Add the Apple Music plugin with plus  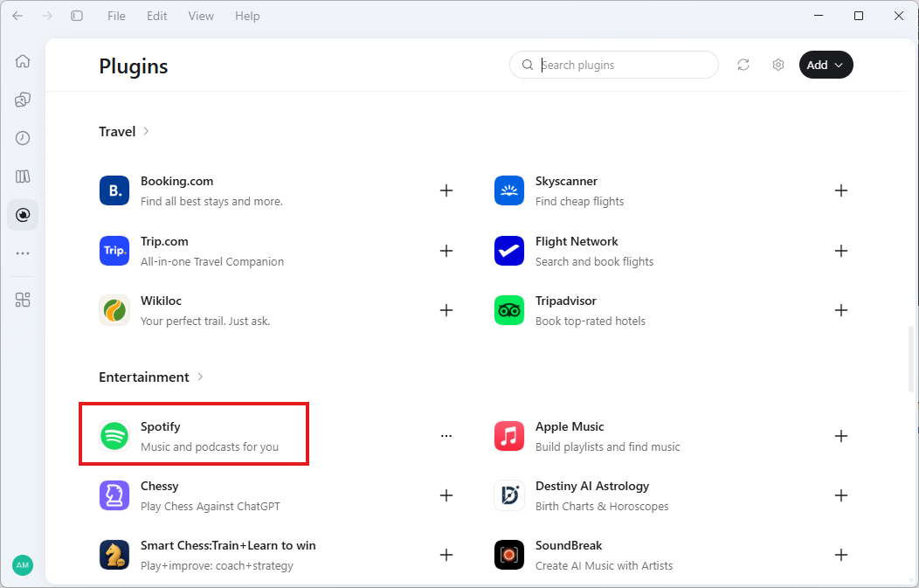point(841,436)
